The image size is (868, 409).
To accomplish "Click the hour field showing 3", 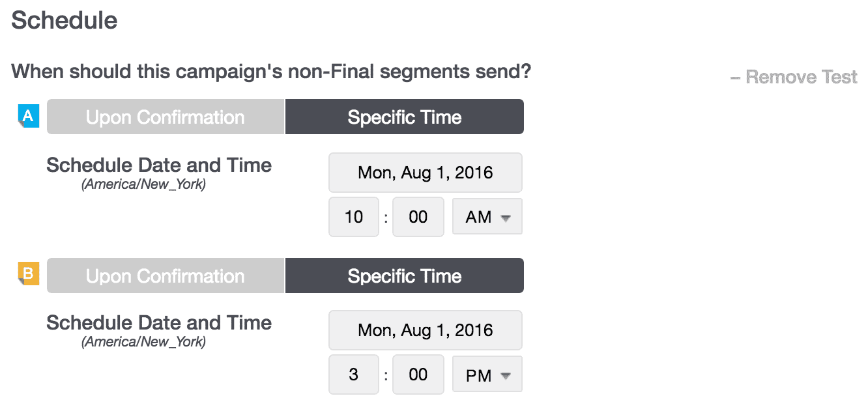I will coord(354,374).
